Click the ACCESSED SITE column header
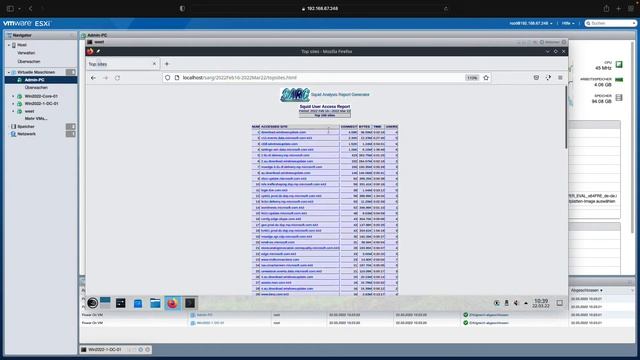Screen dimensions: 640x360 click(300, 127)
